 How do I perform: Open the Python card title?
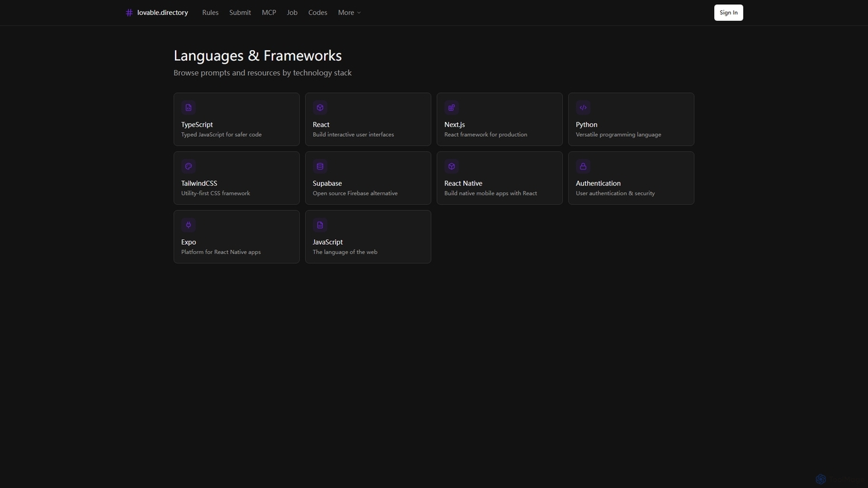tap(587, 125)
